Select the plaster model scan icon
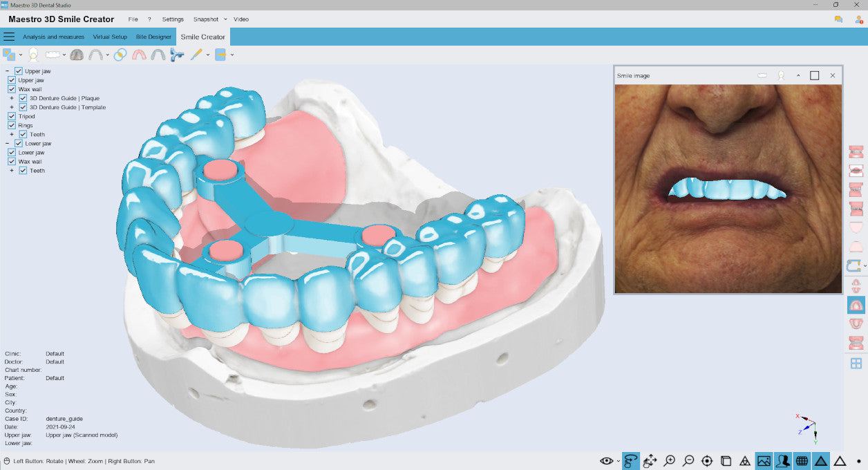The height and width of the screenshot is (470, 868). click(x=77, y=55)
